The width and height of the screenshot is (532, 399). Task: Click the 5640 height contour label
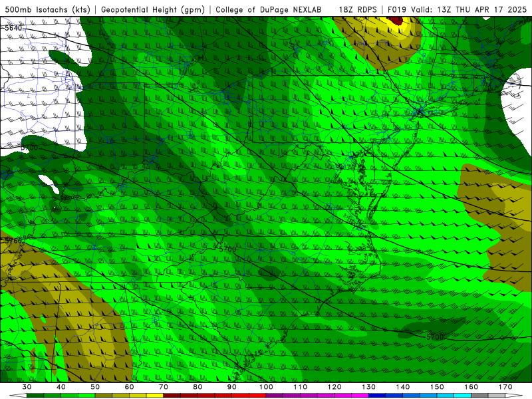click(x=13, y=28)
